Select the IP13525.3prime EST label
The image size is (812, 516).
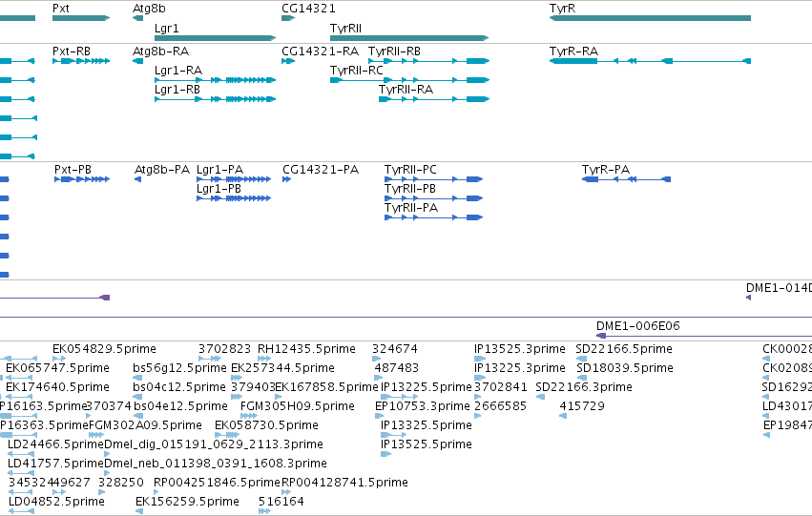pyautogui.click(x=519, y=349)
